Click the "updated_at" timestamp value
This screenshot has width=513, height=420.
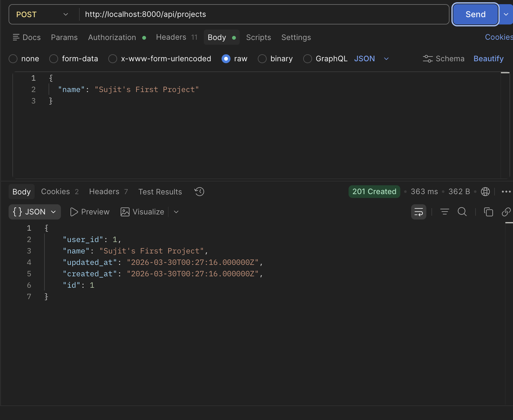[193, 262]
